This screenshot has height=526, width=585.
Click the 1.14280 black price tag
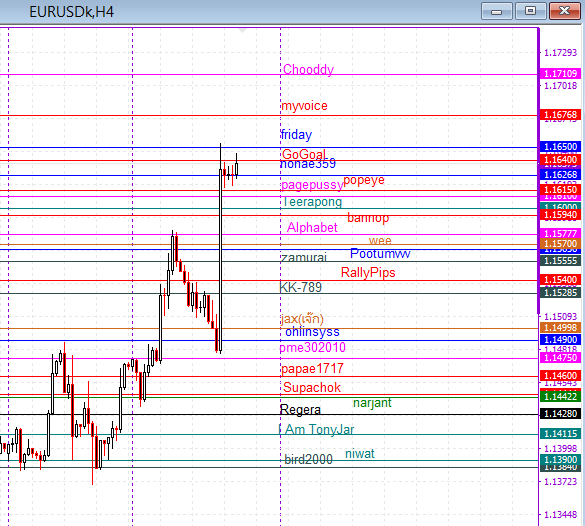(560, 414)
